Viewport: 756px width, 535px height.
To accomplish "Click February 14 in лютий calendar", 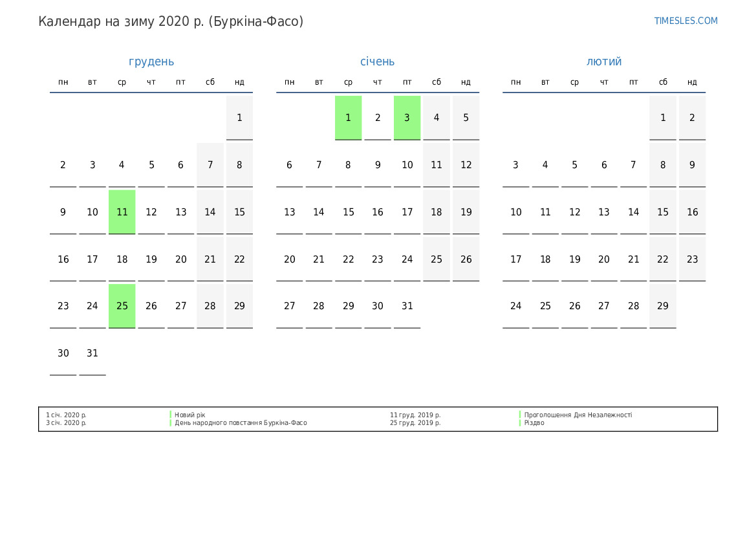I will point(634,212).
